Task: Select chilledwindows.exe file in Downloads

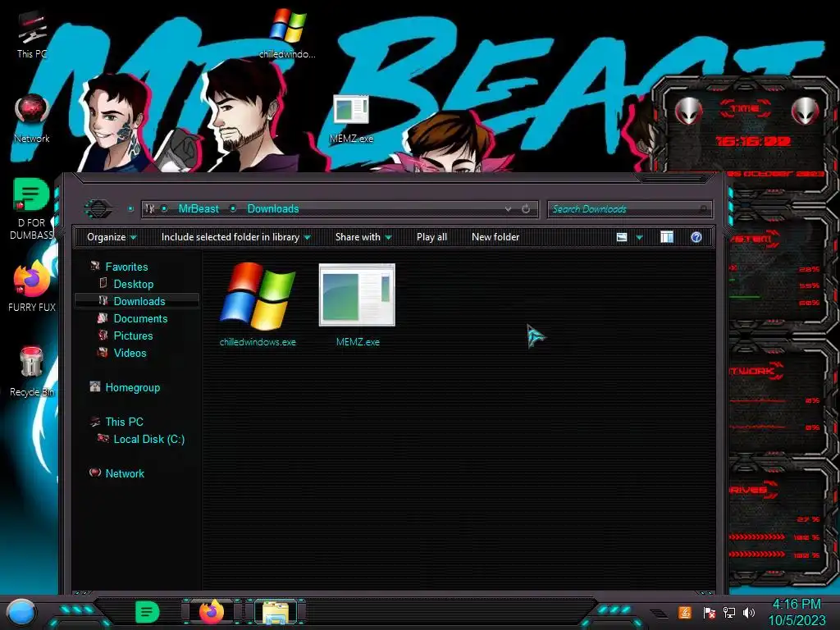Action: (x=258, y=304)
